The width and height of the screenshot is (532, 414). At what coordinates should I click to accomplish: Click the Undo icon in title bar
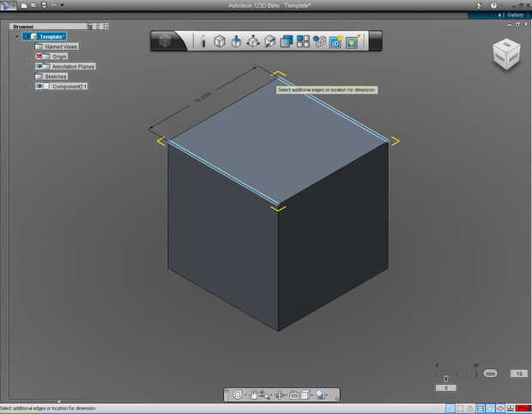click(54, 5)
